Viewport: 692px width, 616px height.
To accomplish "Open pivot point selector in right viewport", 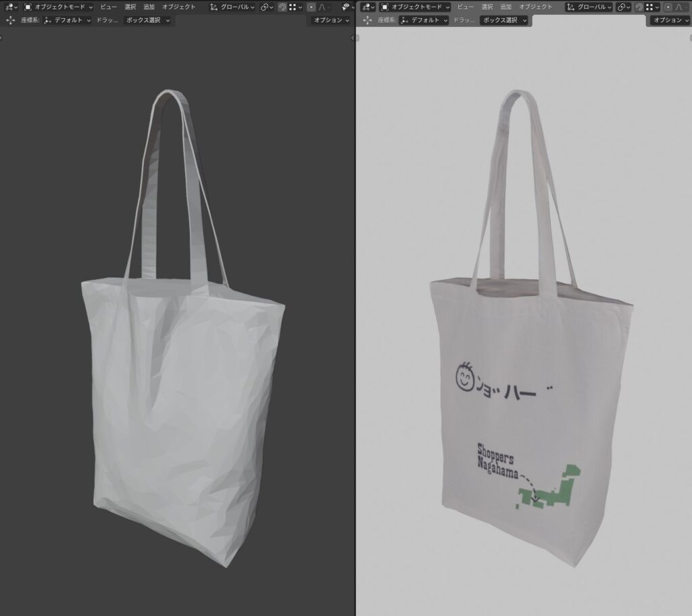I will pos(624,7).
